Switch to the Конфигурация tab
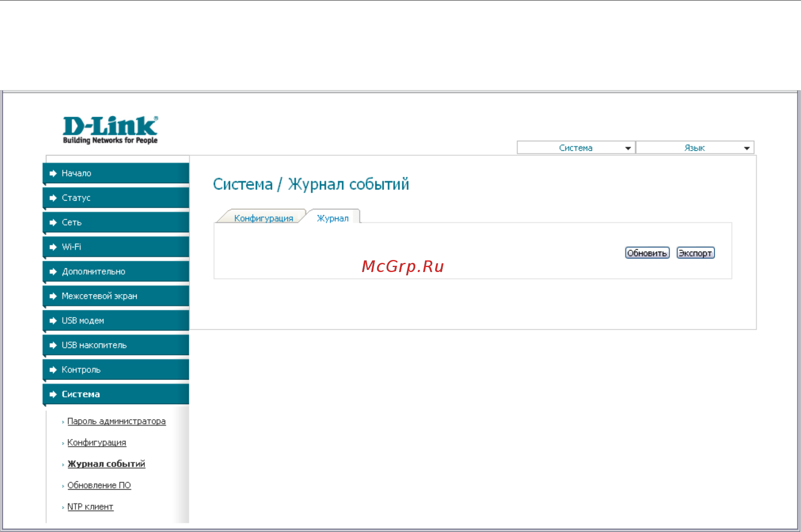 tap(263, 218)
